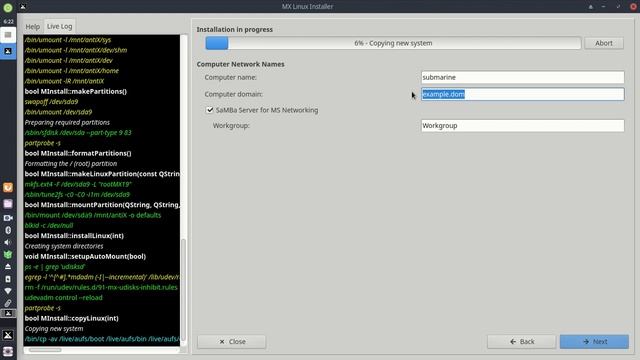Click log line 'Formatting the / (root) partition'
Viewport: 640px width, 360px height.
click(x=71, y=164)
